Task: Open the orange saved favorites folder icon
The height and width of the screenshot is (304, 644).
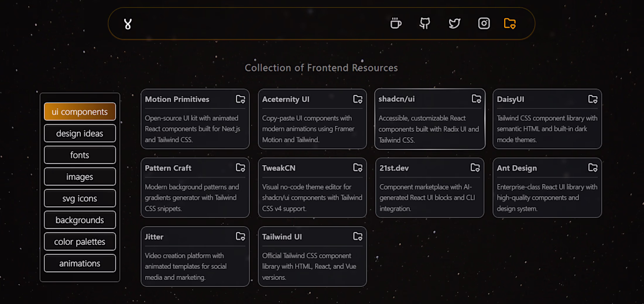Action: (x=510, y=23)
